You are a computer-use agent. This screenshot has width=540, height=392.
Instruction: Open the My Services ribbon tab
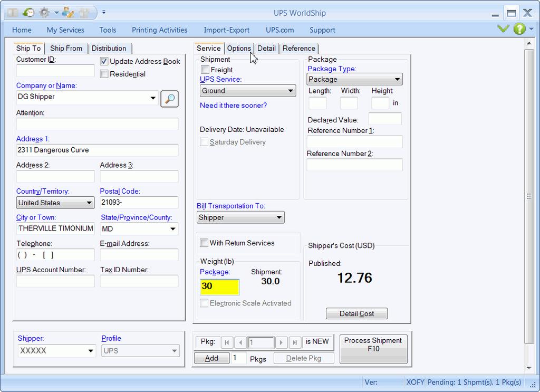click(x=65, y=30)
